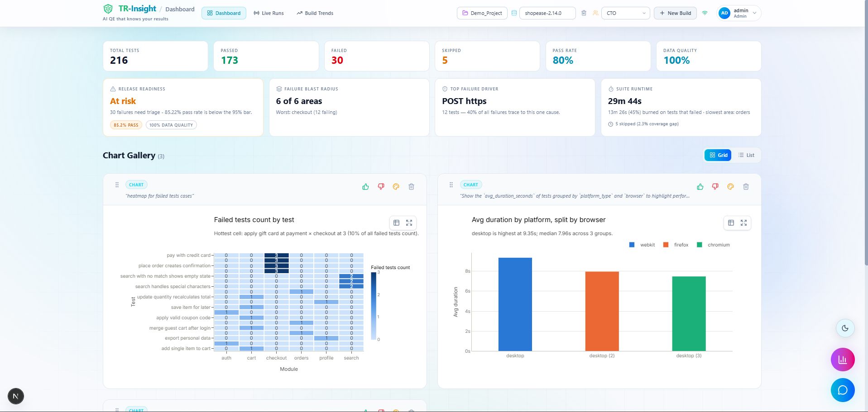Click the TR-Insight shield logo

[x=108, y=9]
